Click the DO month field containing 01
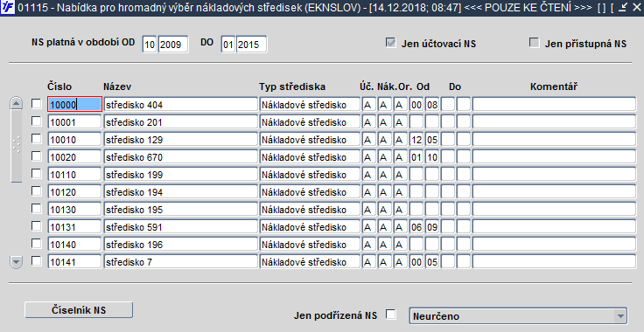644x332 pixels. pos(228,45)
